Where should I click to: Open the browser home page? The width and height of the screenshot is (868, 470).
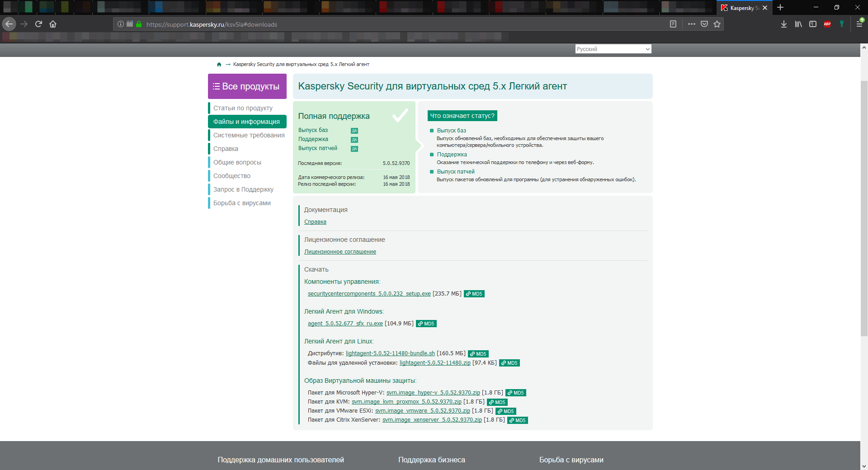pyautogui.click(x=53, y=24)
